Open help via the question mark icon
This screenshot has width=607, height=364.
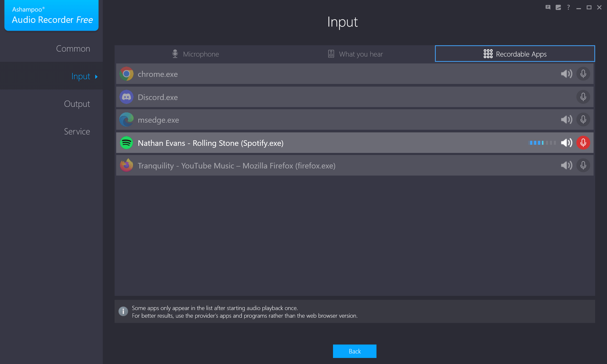(568, 7)
